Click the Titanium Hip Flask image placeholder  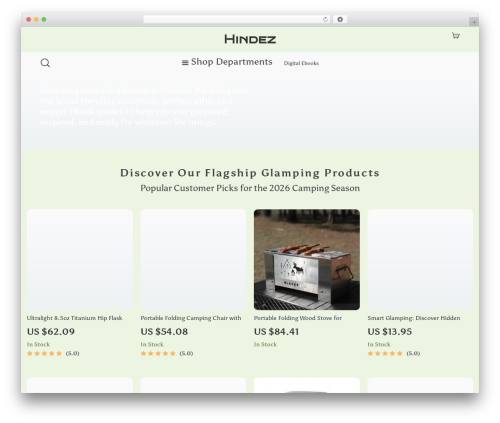[x=80, y=260]
